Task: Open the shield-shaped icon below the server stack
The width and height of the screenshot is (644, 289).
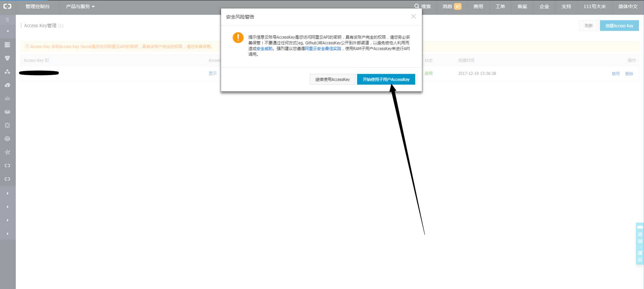Action: coord(7,58)
